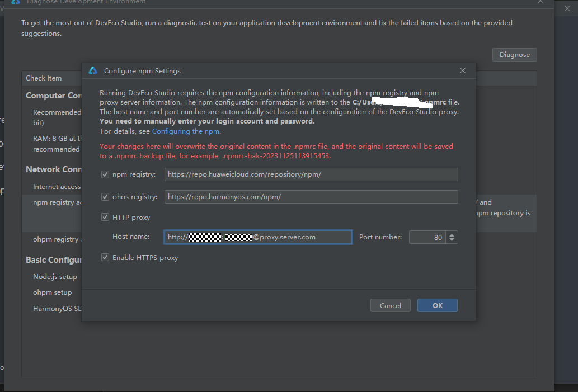The image size is (578, 392).
Task: Select Internet access check item
Action: click(57, 187)
